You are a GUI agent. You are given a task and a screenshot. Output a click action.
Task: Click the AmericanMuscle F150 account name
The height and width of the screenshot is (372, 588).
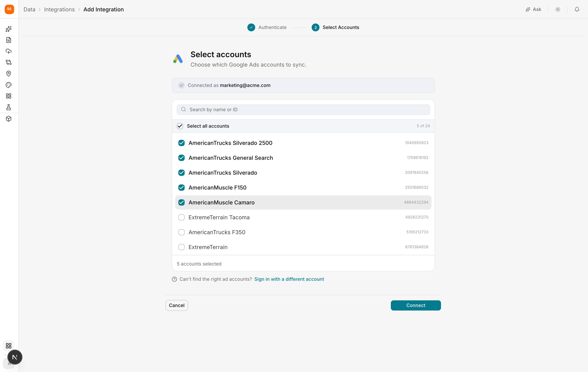[x=217, y=188]
